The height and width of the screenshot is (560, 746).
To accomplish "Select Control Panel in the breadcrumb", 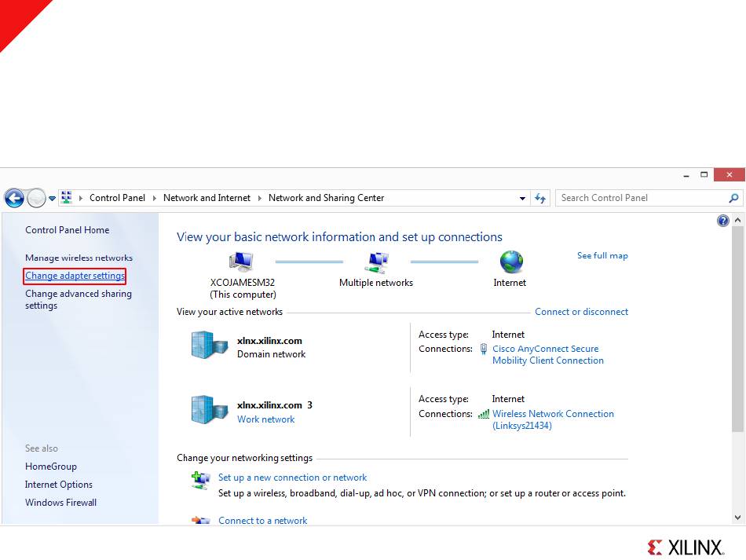I will pos(117,198).
